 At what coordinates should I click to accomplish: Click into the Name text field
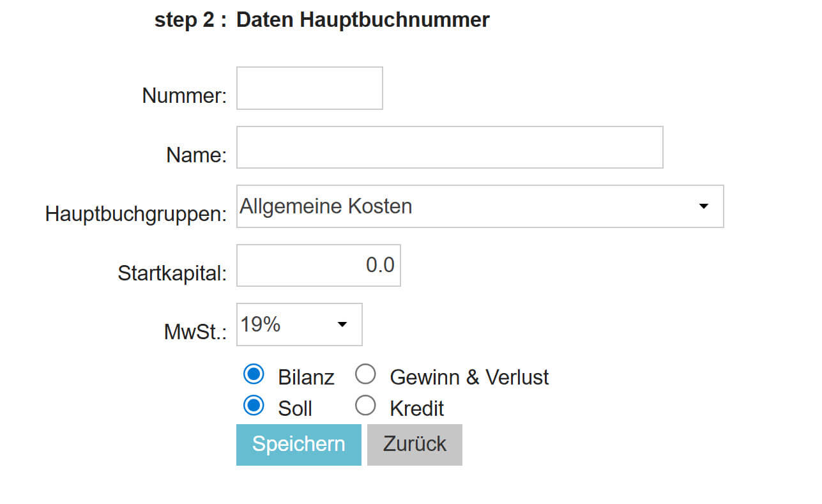click(449, 148)
